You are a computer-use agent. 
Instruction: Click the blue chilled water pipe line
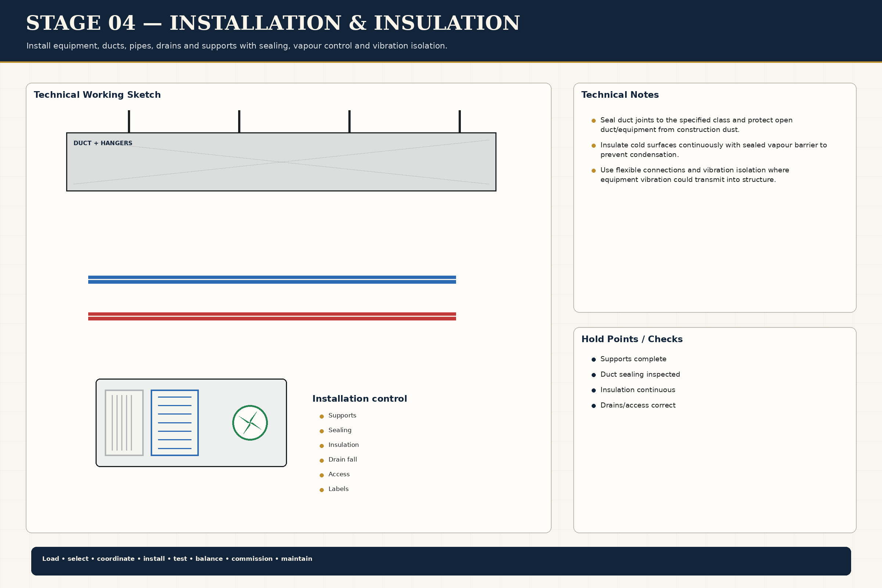click(272, 280)
